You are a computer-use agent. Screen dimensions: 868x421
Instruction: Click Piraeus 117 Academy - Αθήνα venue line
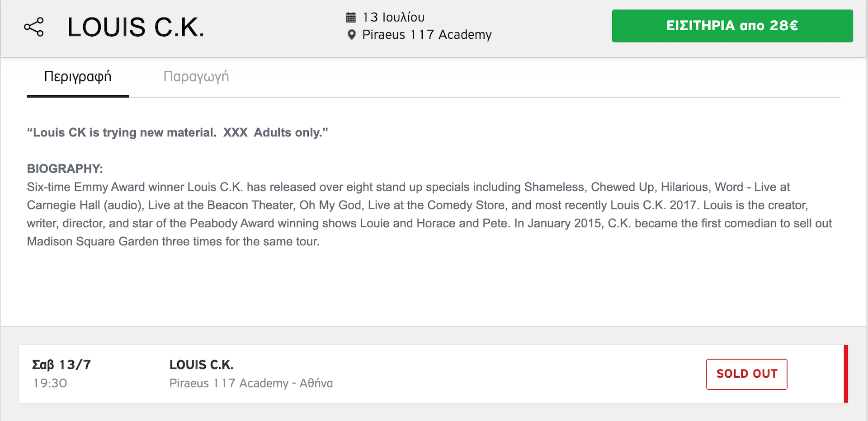pos(251,383)
